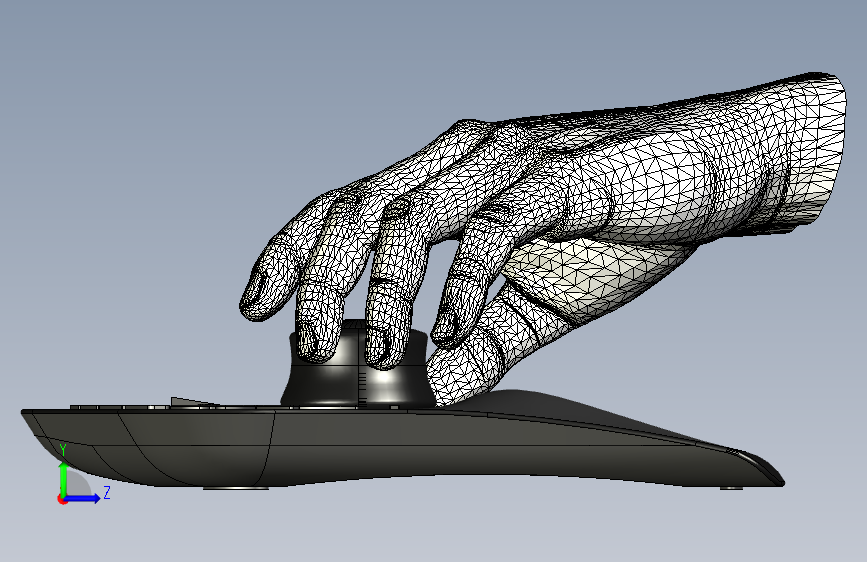This screenshot has height=562, width=867.
Task: Click the 'Z' label on the orientation triad
Action: [x=107, y=492]
